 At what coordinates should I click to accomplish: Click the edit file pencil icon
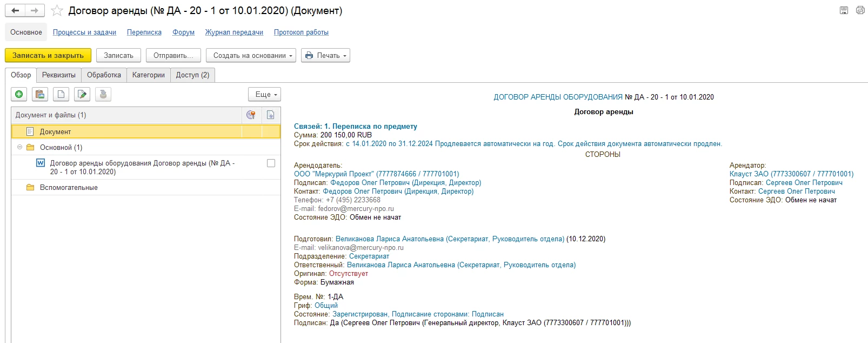click(82, 95)
